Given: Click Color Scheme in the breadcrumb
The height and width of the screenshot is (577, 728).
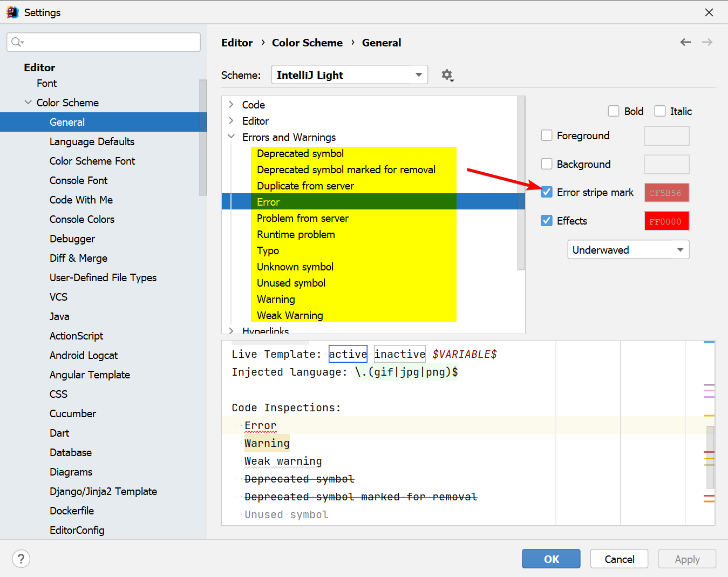Looking at the screenshot, I should pyautogui.click(x=307, y=43).
